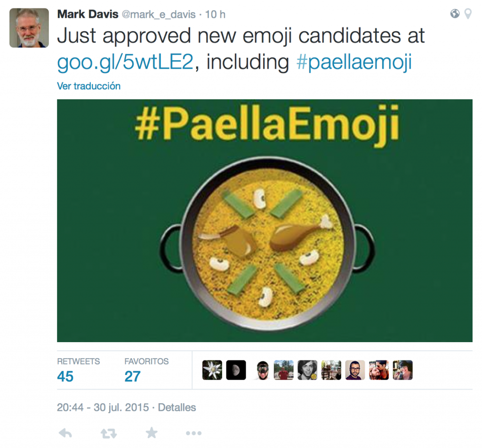482x448 pixels.
Task: Click the white flower avatar
Action: coord(212,370)
